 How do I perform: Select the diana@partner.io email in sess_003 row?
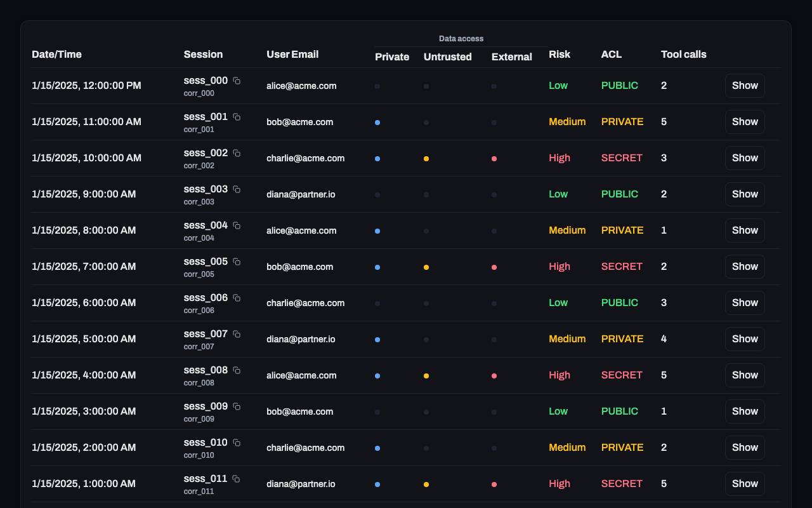[x=301, y=194]
